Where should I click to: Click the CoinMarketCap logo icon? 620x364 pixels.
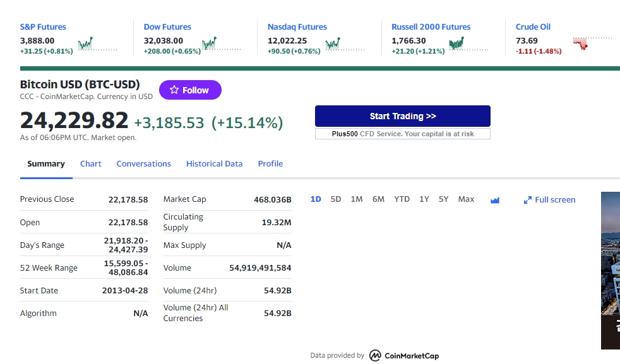click(x=375, y=355)
